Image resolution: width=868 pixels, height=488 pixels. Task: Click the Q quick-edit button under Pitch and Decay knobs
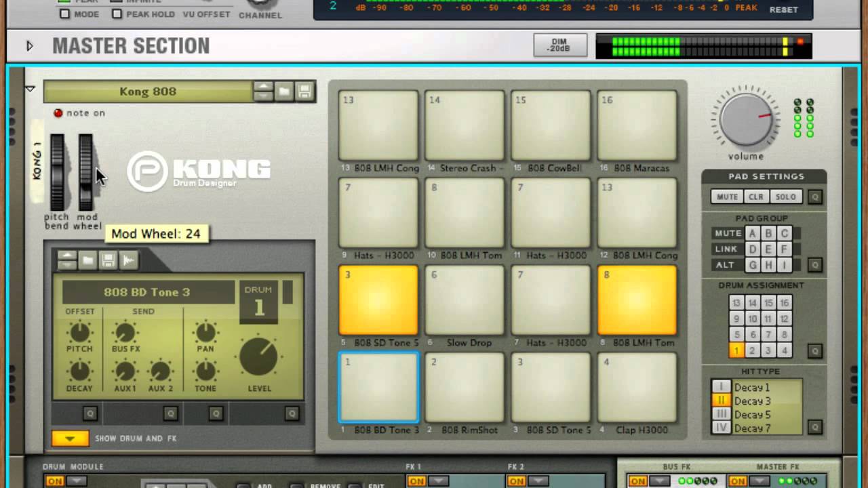(x=90, y=413)
